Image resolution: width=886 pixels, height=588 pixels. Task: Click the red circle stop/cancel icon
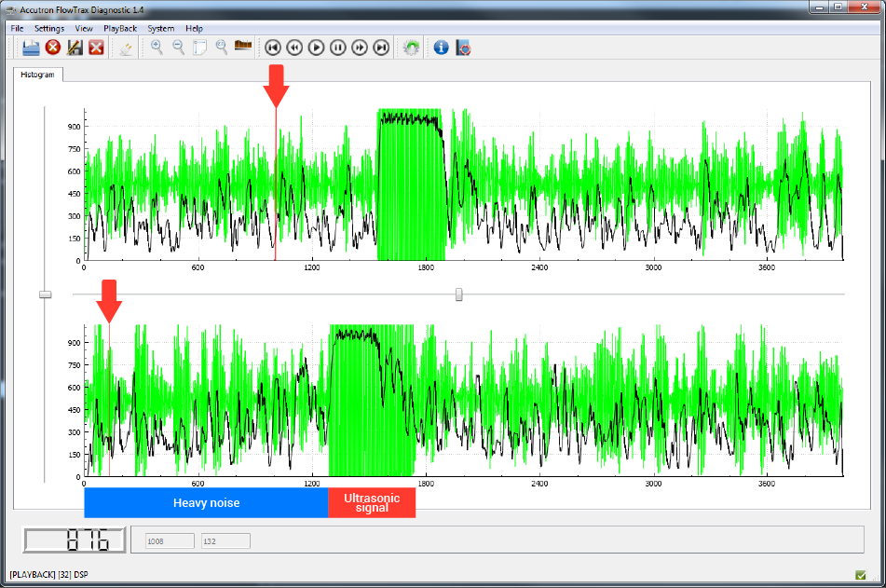53,47
